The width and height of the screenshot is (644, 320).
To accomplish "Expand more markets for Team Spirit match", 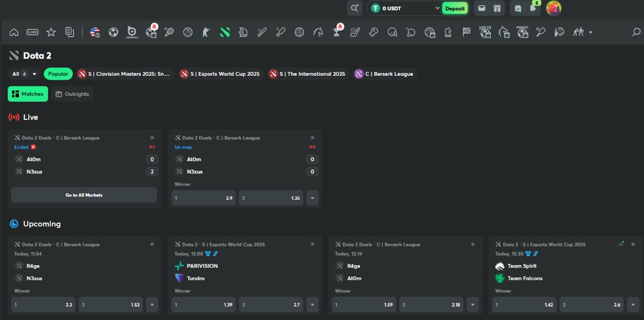I will (x=633, y=304).
